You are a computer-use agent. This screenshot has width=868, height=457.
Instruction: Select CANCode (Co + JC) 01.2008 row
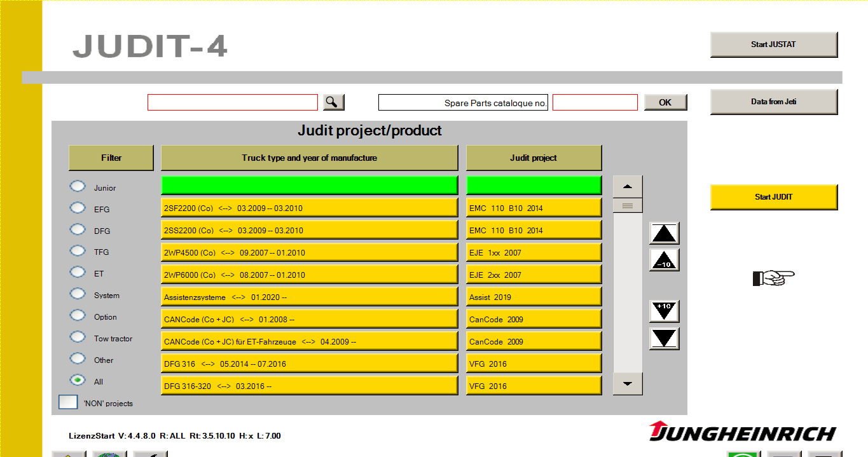click(309, 319)
